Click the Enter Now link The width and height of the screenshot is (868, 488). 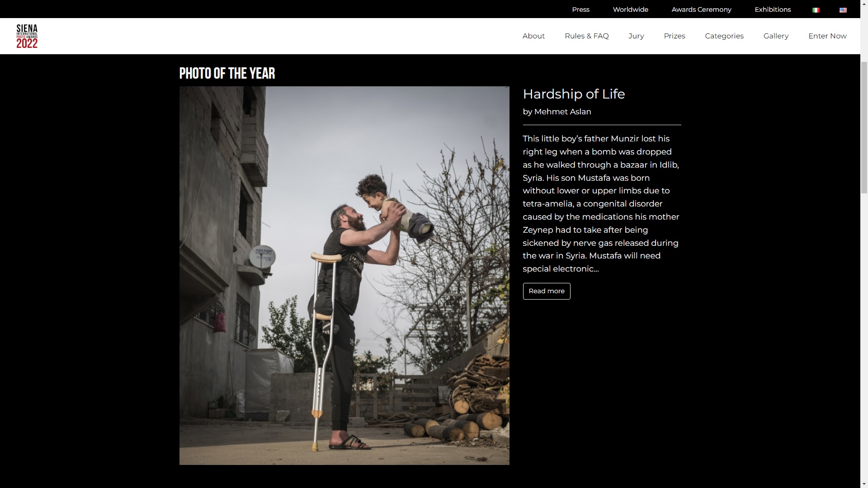click(x=827, y=36)
